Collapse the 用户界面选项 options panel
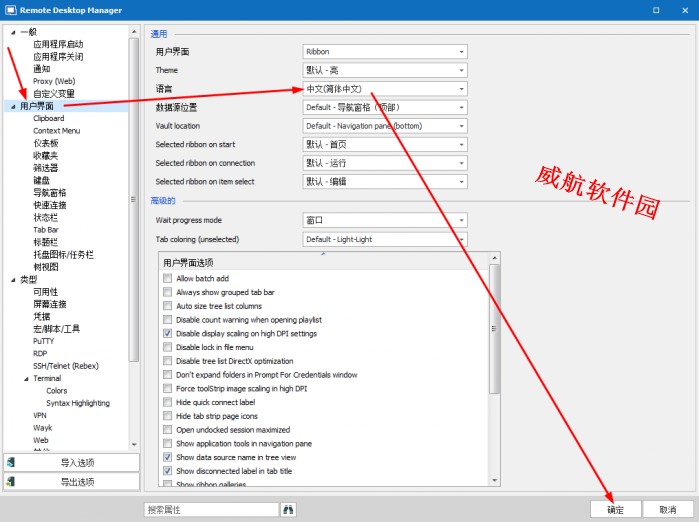The width and height of the screenshot is (699, 522). point(323,254)
